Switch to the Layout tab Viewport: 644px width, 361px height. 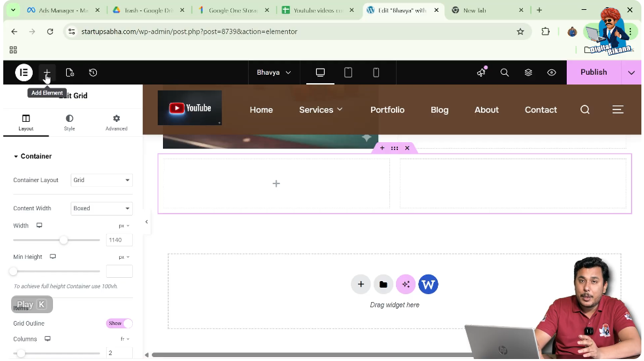[x=26, y=123]
